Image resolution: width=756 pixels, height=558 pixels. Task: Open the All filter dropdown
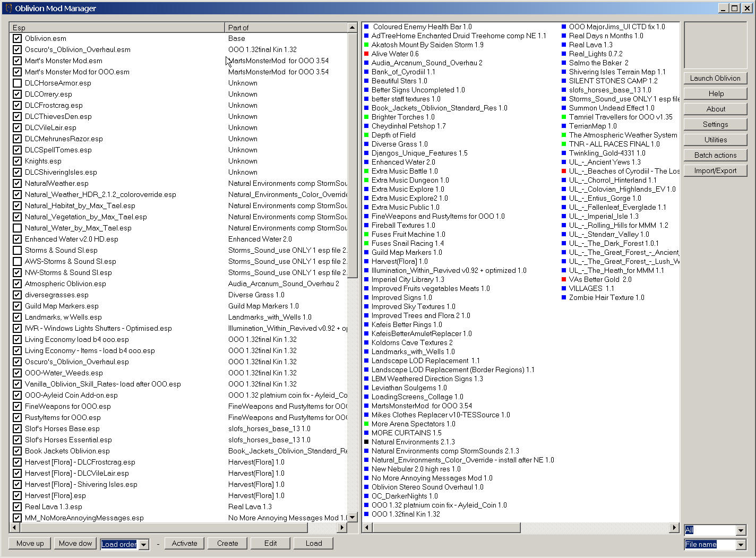click(x=741, y=530)
